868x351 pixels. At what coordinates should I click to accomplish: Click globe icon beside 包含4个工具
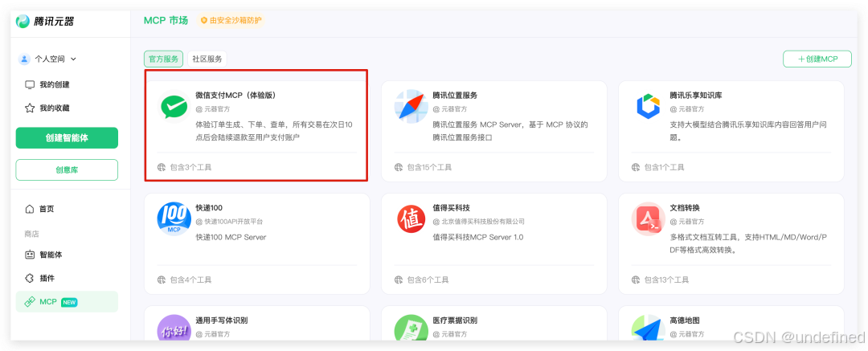click(162, 280)
